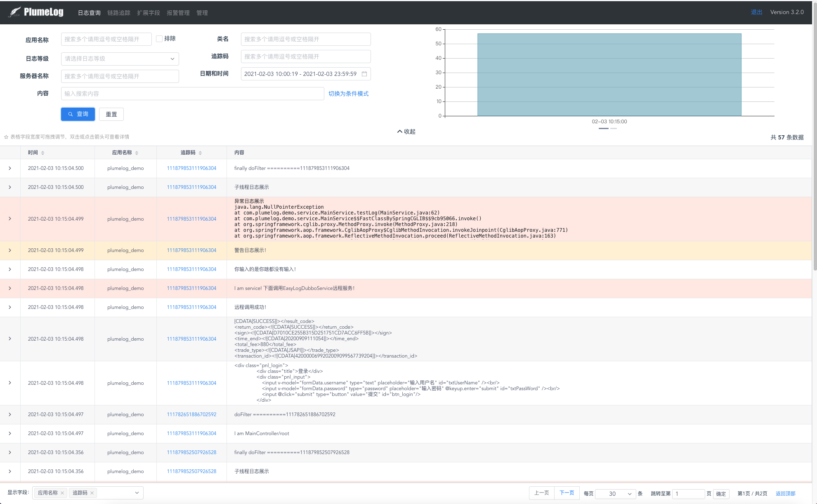
Task: Open the per-page count dropdown showing 30
Action: (616, 494)
